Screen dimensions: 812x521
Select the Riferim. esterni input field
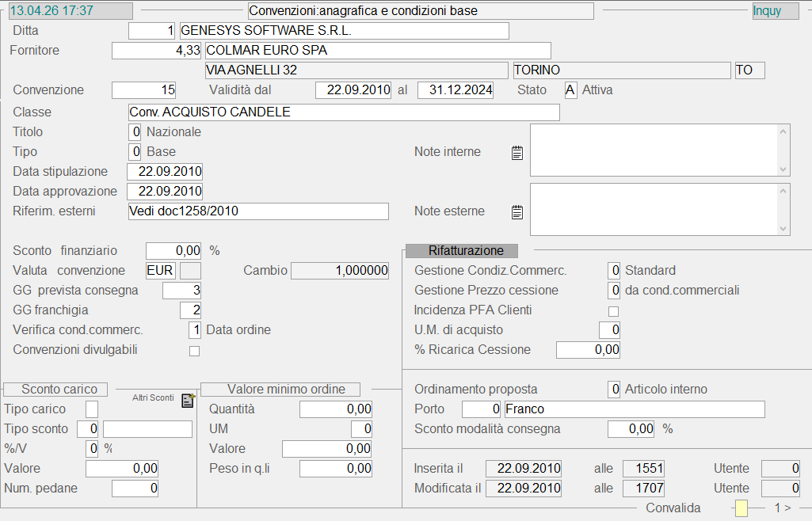[258, 211]
